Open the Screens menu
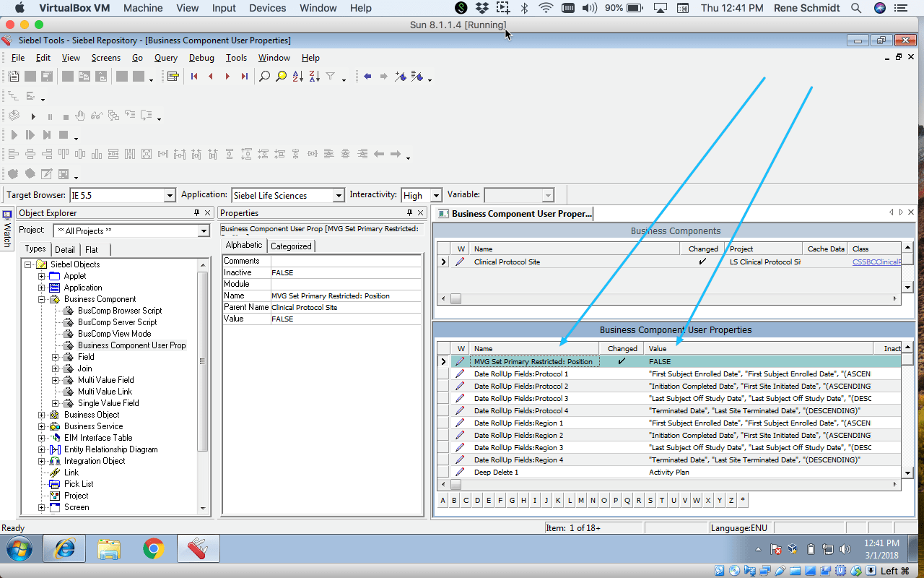Screen dimensions: 924x578 pos(105,57)
